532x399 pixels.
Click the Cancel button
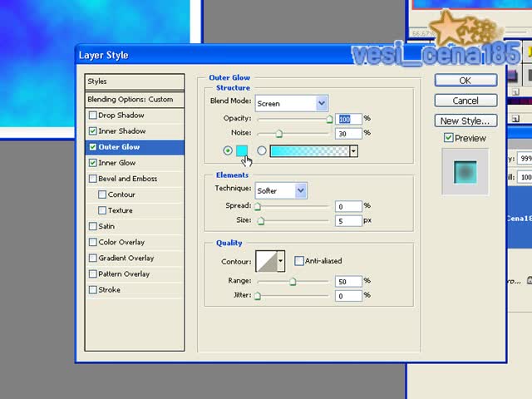coord(465,101)
